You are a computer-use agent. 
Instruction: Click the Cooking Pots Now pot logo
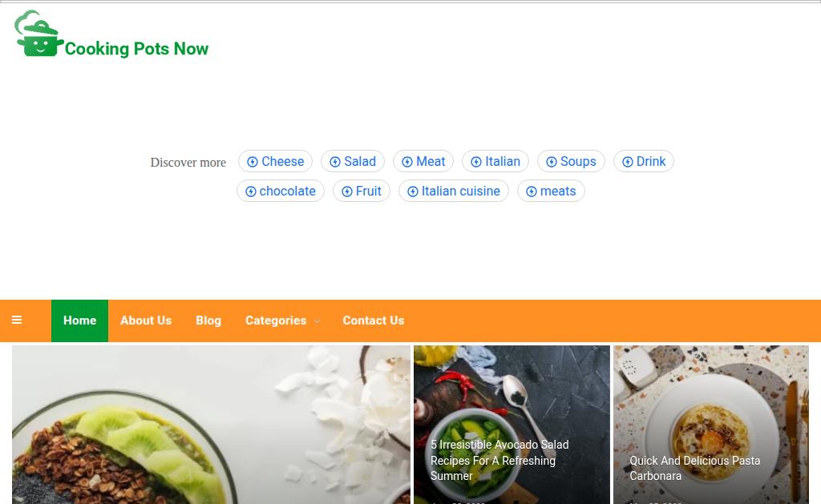coord(38,34)
